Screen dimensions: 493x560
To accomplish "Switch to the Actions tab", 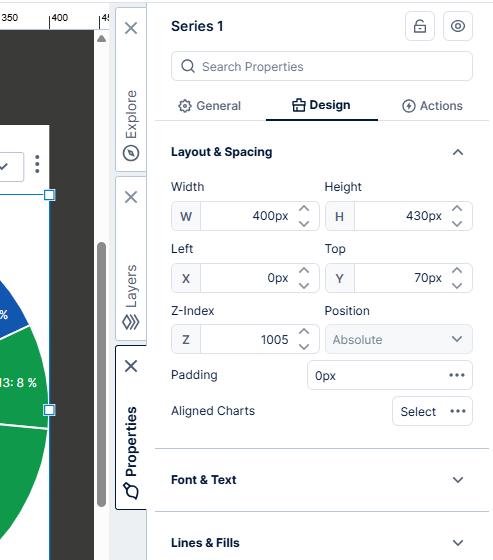I will pyautogui.click(x=432, y=106).
